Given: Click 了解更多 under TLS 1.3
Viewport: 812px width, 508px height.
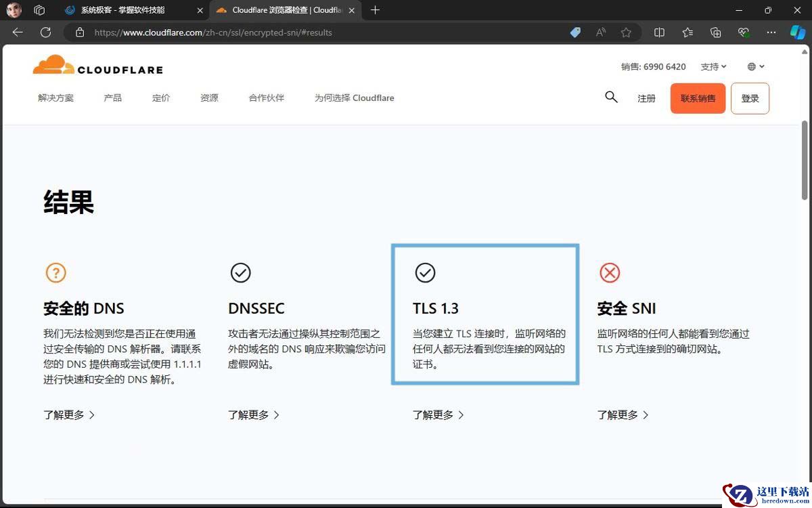Looking at the screenshot, I should tap(438, 415).
